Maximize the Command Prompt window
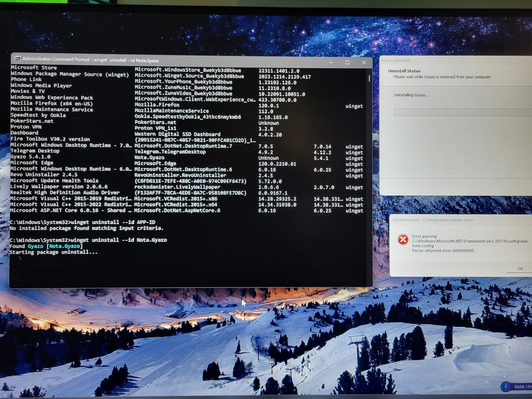The image size is (532, 399). (x=347, y=63)
